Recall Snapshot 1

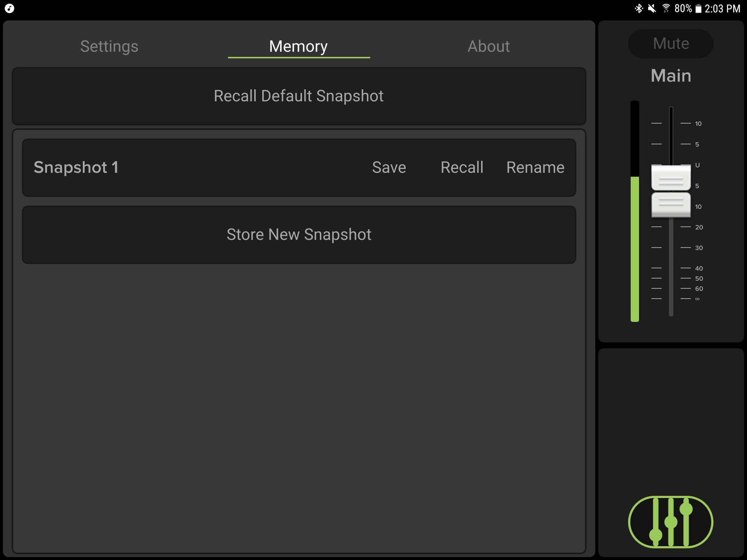[462, 167]
